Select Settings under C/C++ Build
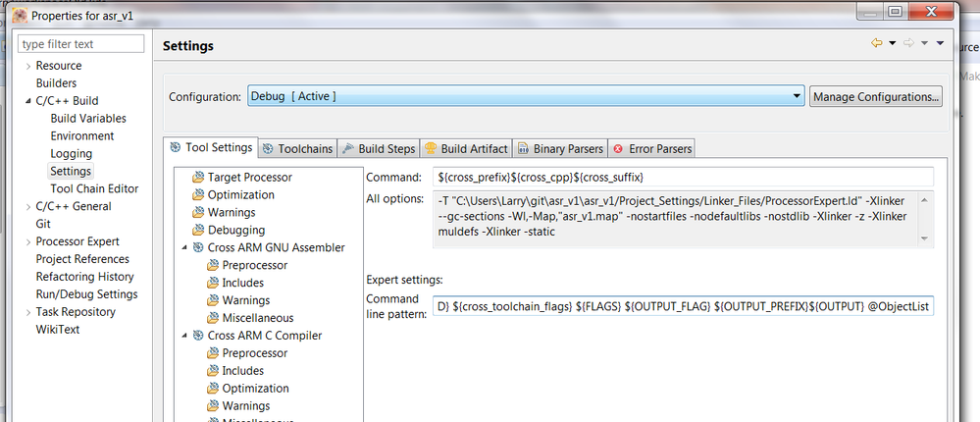This screenshot has height=422, width=980. [71, 171]
